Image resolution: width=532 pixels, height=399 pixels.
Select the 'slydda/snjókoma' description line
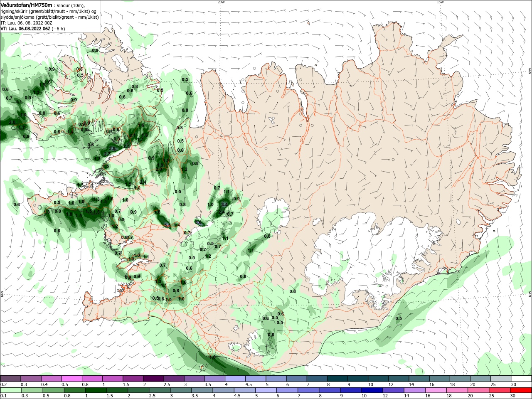[x=50, y=17]
